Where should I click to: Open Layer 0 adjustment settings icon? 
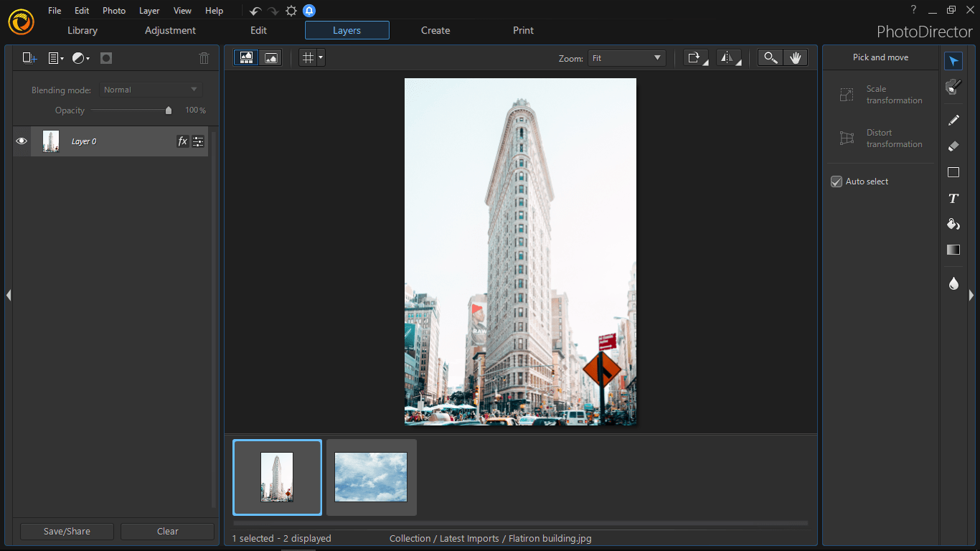[x=198, y=141]
